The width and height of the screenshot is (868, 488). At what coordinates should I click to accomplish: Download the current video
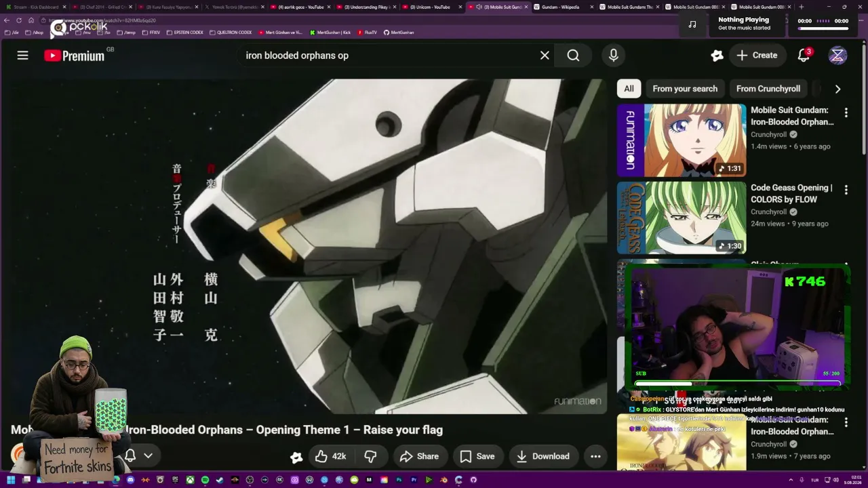pyautogui.click(x=542, y=457)
